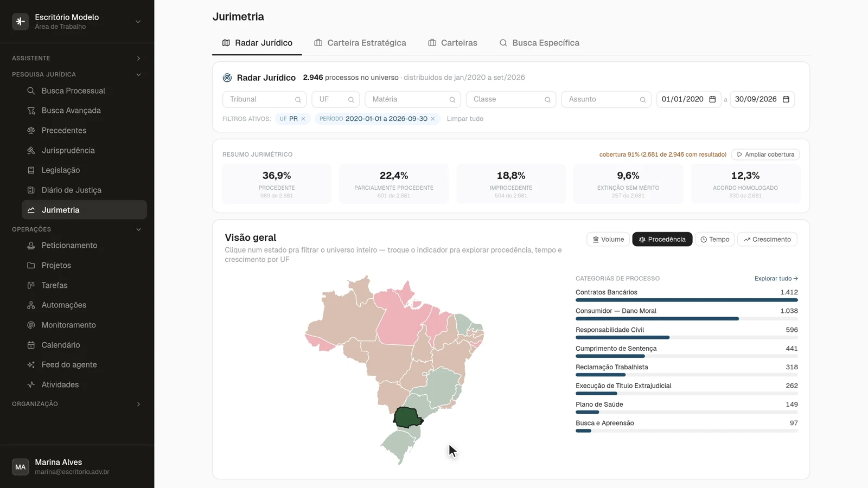
Task: Open Tarefas list
Action: pyautogui.click(x=84, y=285)
